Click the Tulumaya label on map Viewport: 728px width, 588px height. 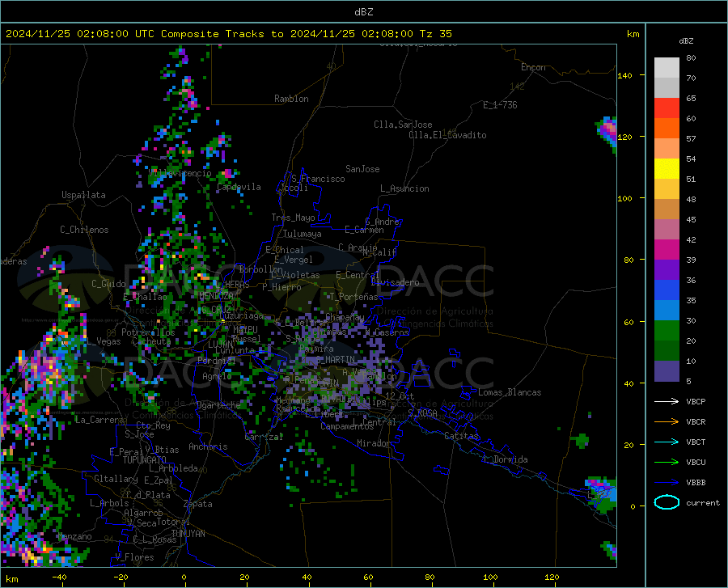click(x=303, y=234)
